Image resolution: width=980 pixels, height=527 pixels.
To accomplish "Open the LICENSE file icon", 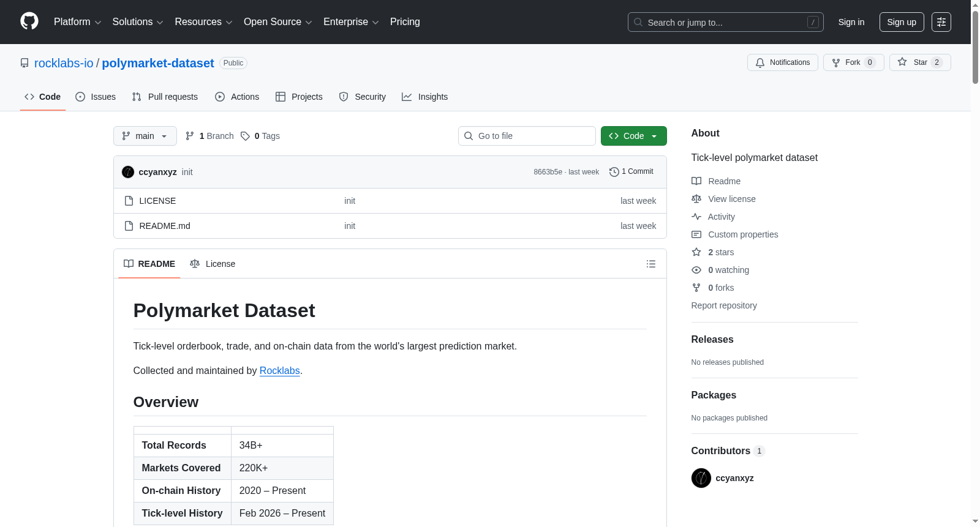I will point(129,201).
